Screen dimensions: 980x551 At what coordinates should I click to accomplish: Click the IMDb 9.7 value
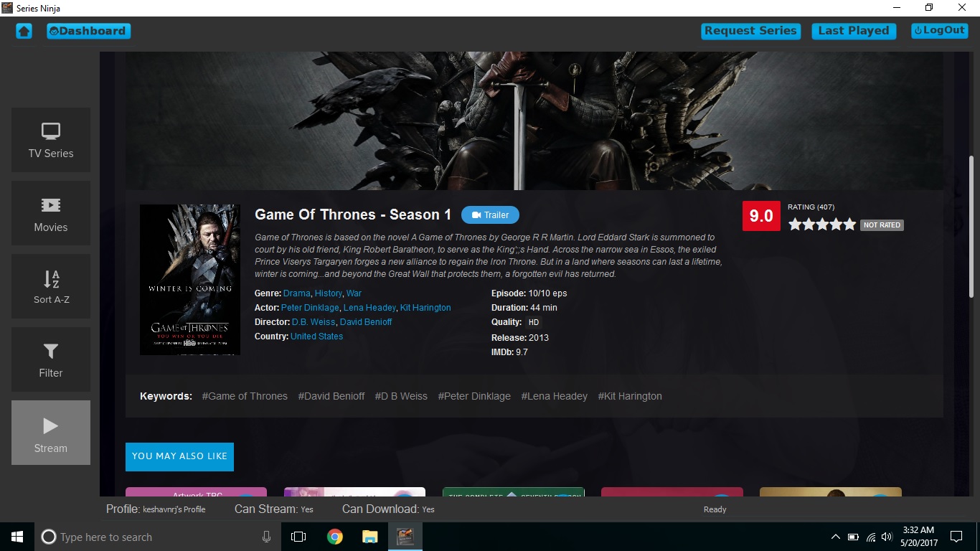click(522, 352)
